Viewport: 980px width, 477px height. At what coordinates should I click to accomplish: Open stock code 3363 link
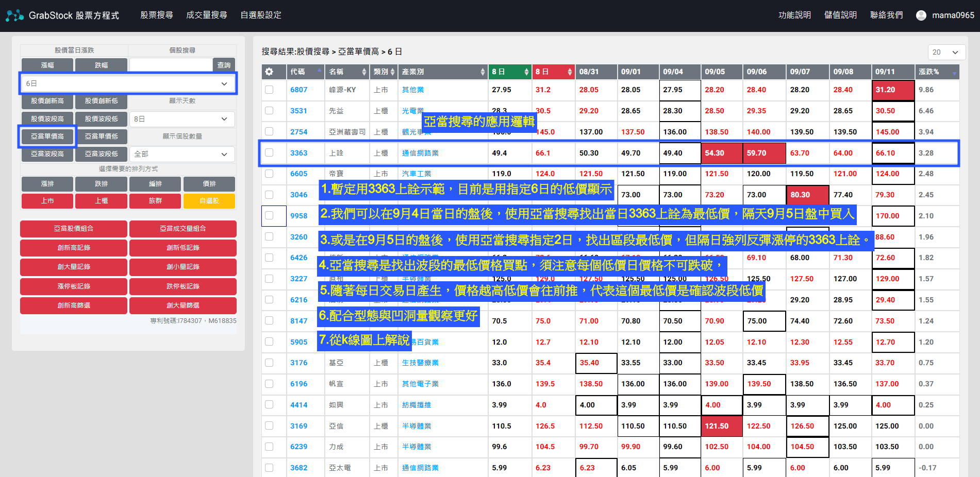[x=298, y=153]
